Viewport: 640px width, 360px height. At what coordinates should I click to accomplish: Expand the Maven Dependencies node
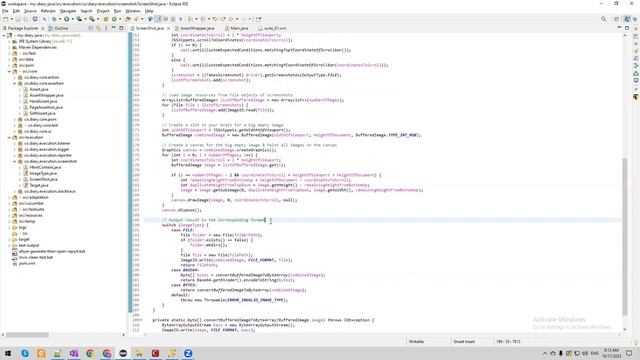[9, 47]
